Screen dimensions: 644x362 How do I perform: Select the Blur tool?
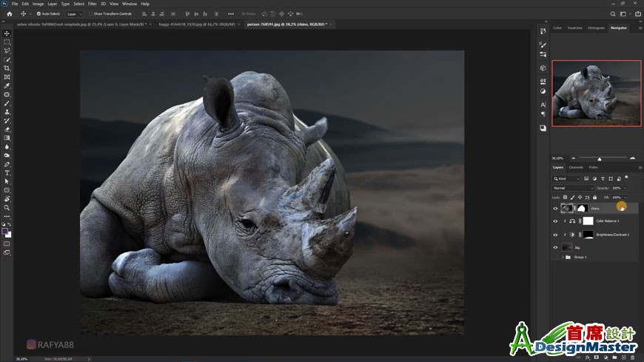[7, 147]
